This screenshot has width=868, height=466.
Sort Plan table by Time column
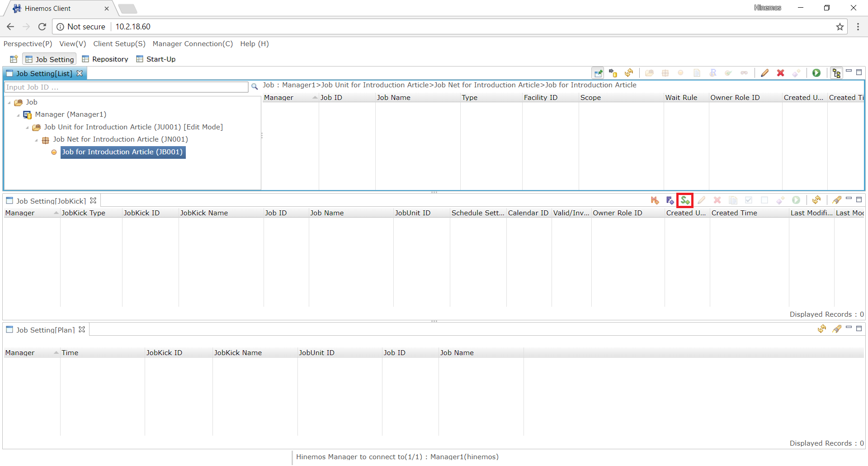102,352
